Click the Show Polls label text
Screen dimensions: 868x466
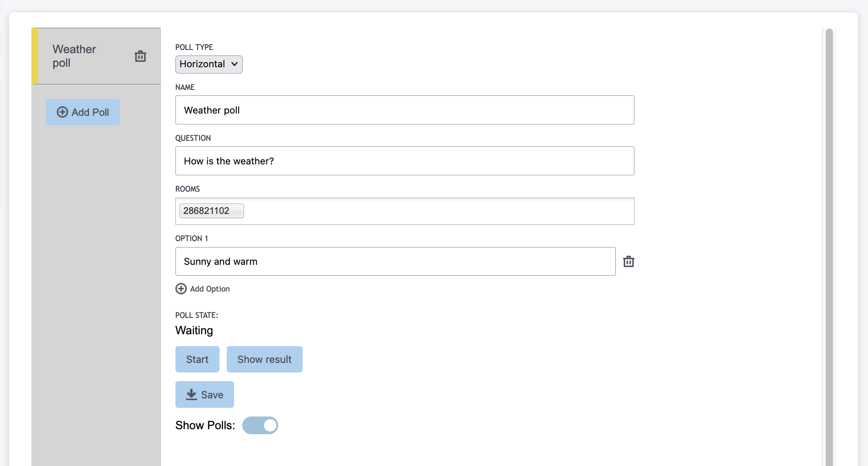[205, 426]
